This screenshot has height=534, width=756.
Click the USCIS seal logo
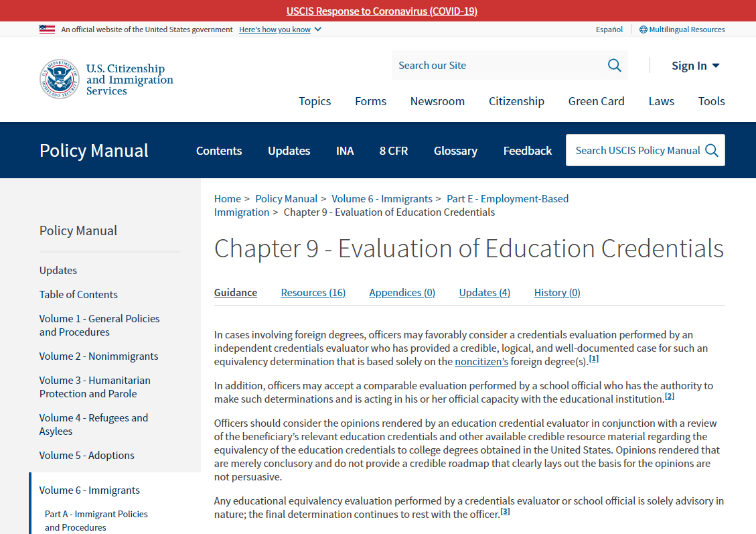pos(60,79)
